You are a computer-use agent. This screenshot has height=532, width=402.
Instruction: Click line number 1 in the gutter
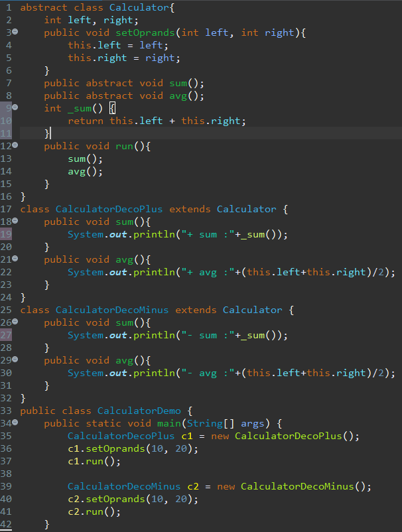point(9,7)
